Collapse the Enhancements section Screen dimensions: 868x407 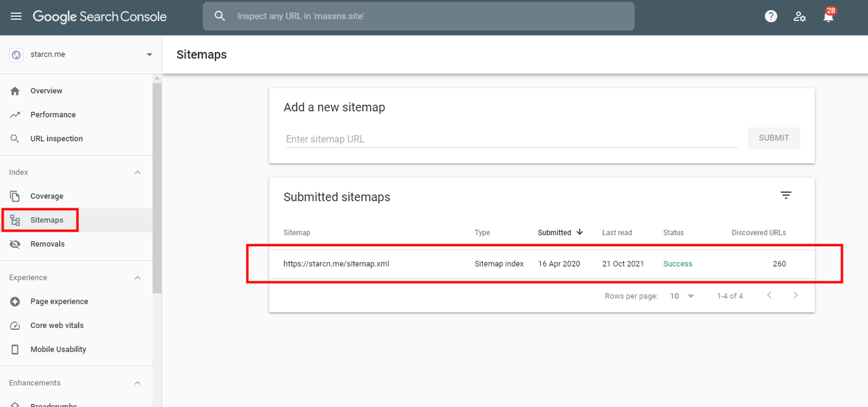click(137, 383)
